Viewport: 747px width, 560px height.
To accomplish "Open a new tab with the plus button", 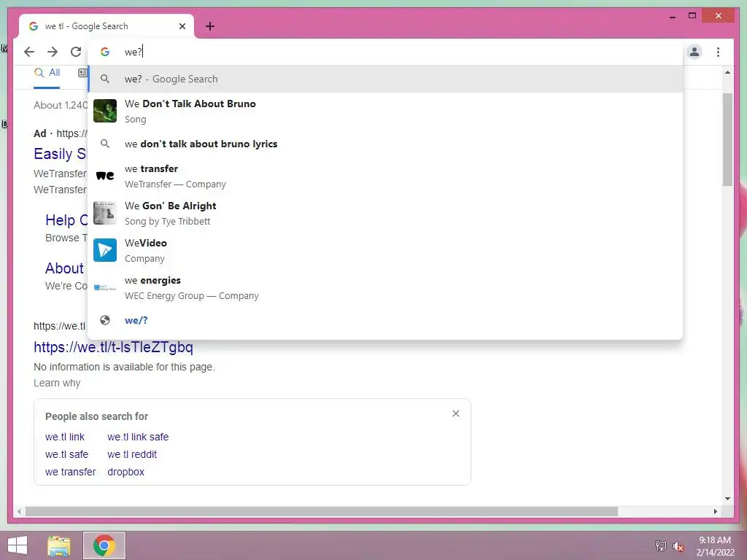I will (210, 26).
